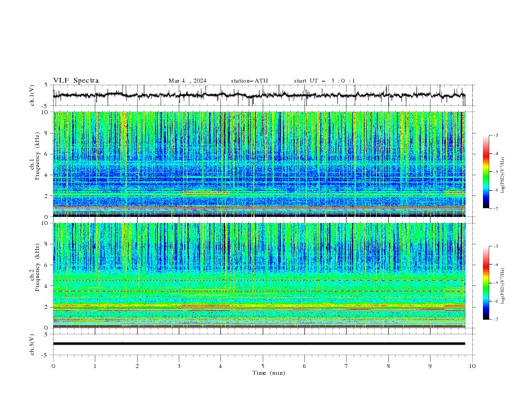Click the "ch.3(V)" waveform axis label
Viewport: 532px width, 411px height.
(x=32, y=345)
